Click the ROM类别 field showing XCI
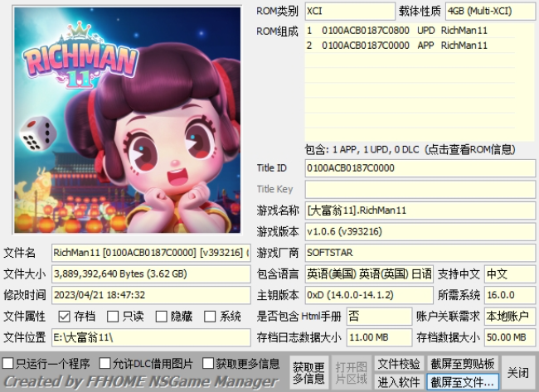Viewport: 539px width, 392px height. coord(350,12)
